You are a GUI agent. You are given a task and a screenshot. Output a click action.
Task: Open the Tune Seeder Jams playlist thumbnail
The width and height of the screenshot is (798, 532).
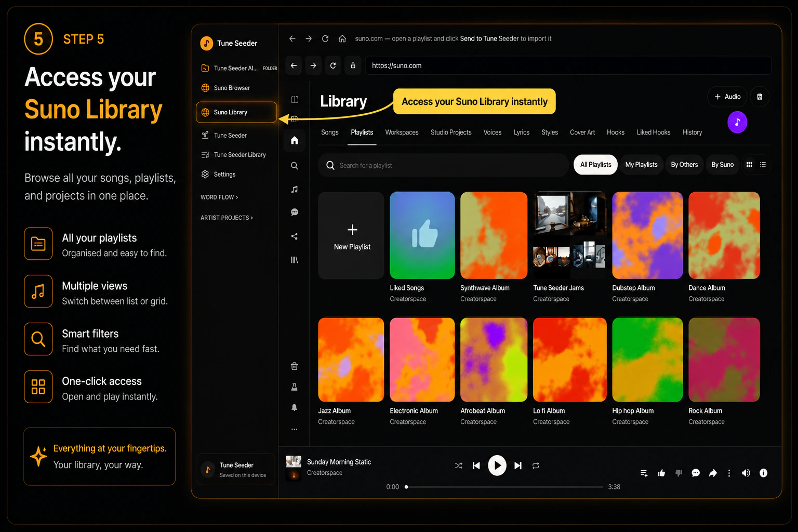point(570,235)
